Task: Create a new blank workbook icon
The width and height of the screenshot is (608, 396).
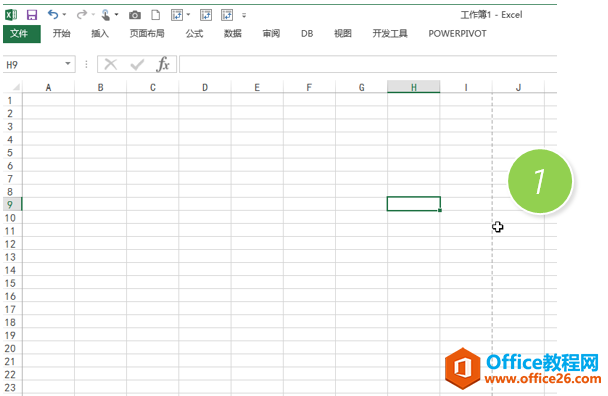Action: click(x=155, y=15)
